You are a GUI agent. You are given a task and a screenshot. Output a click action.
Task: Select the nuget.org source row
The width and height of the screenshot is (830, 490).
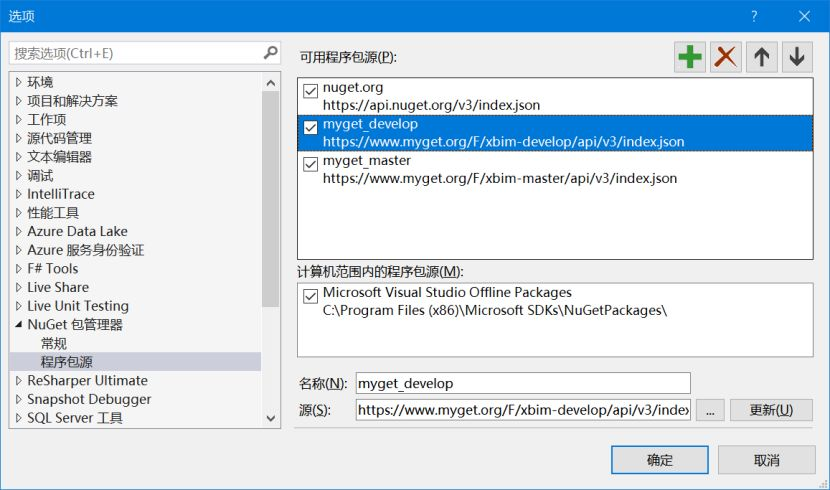pyautogui.click(x=555, y=96)
